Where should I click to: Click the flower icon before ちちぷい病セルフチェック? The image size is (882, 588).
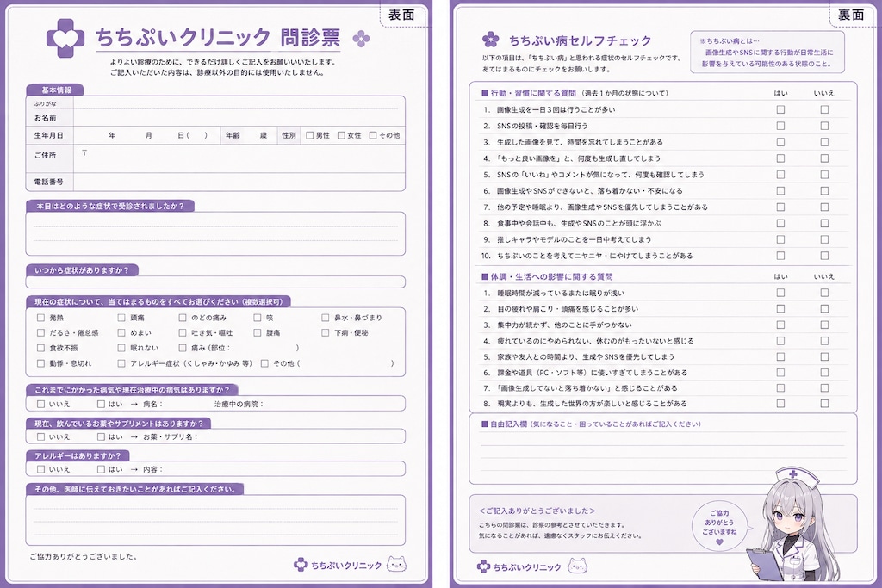tap(490, 40)
